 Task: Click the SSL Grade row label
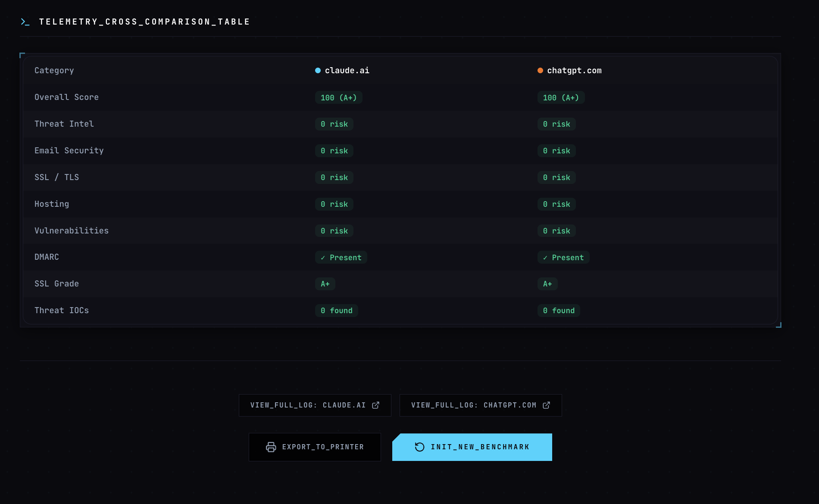tap(56, 283)
